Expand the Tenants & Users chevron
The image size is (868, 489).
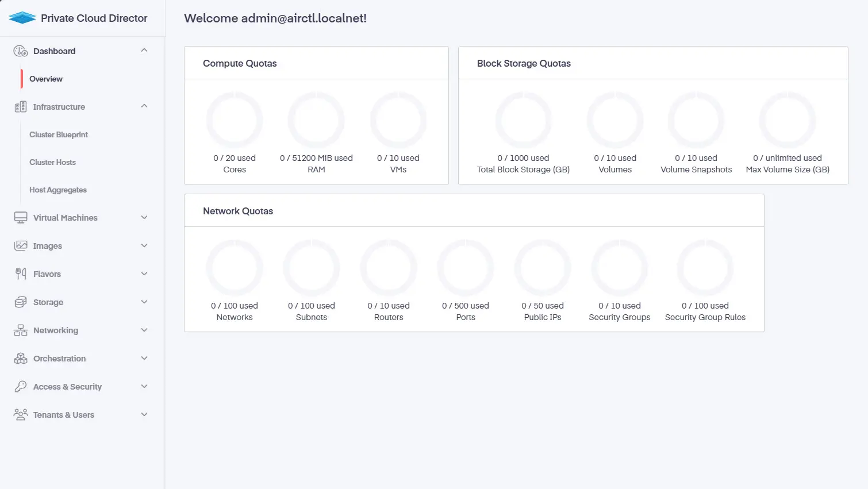point(144,414)
